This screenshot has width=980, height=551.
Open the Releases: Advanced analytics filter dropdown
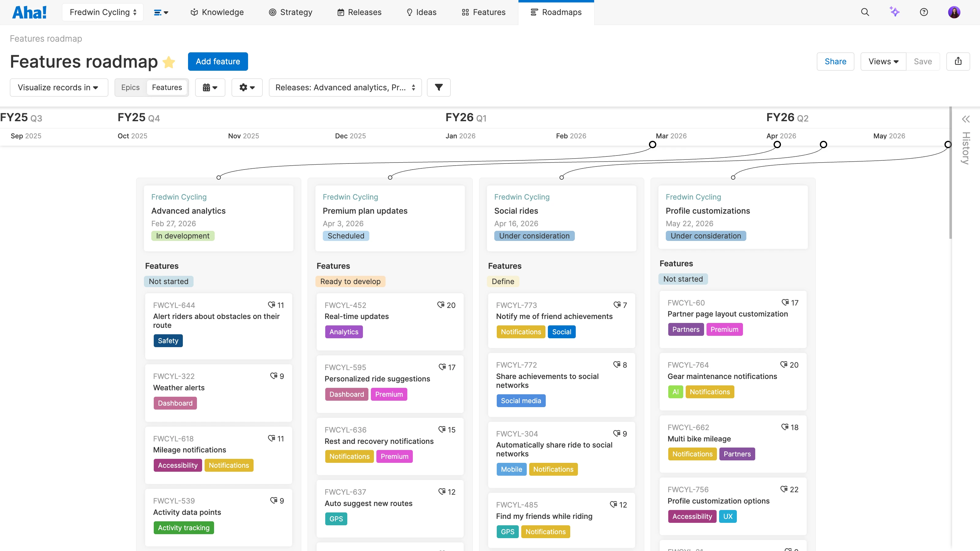coord(345,87)
